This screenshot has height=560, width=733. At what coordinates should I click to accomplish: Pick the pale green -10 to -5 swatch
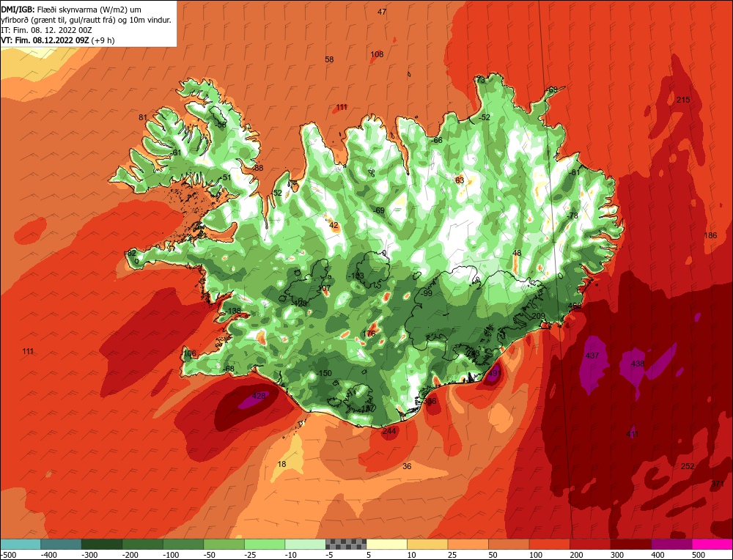tap(305, 545)
